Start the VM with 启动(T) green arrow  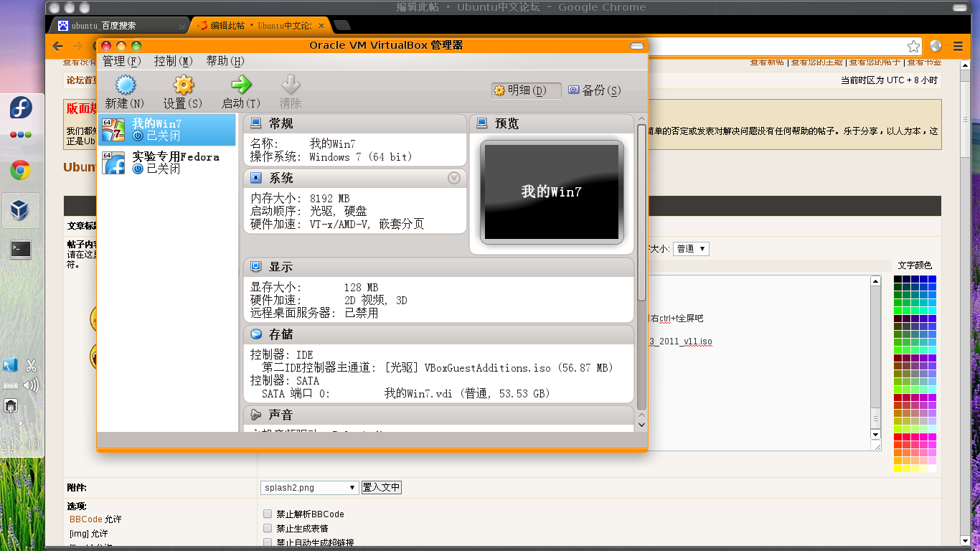(x=241, y=85)
